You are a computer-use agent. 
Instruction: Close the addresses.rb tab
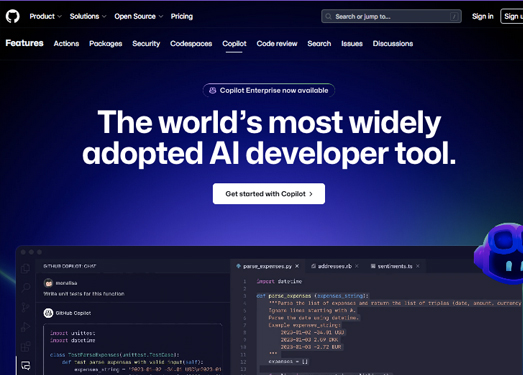pos(357,266)
